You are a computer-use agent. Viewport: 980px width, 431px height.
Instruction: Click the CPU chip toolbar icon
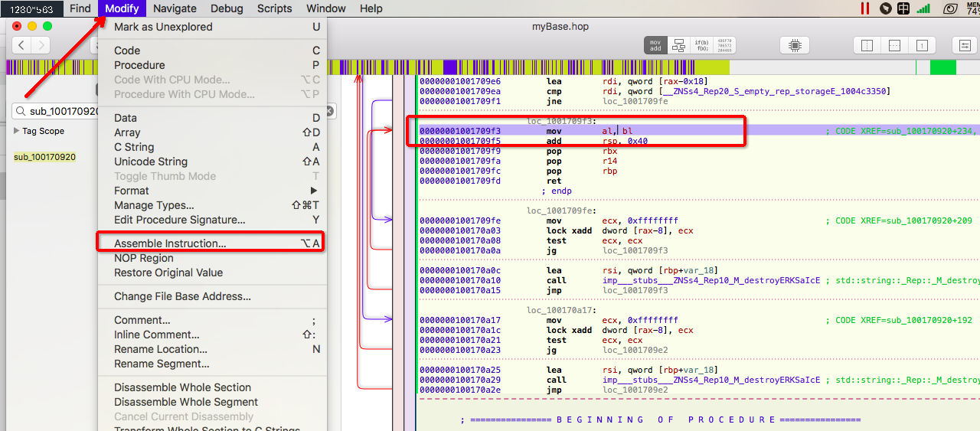click(795, 45)
